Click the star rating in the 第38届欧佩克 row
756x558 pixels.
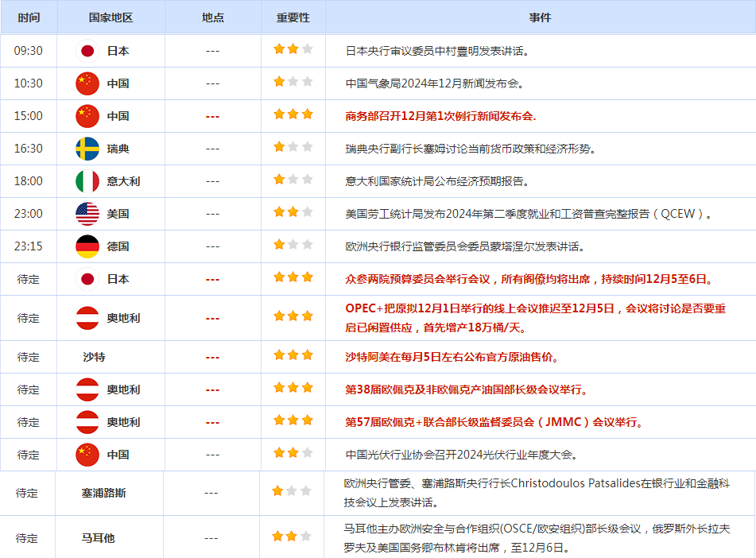(293, 388)
